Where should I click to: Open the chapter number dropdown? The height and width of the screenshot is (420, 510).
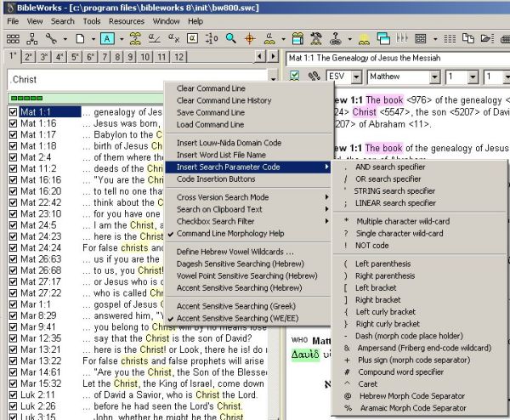[x=473, y=77]
